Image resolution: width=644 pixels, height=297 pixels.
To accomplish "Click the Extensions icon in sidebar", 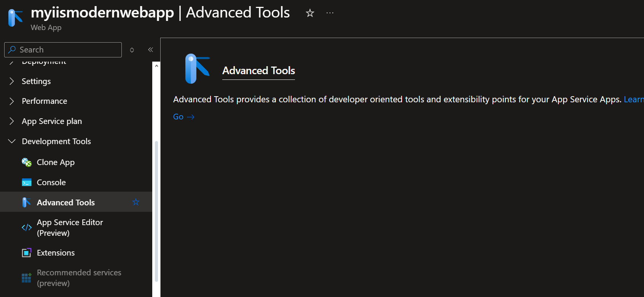I will (27, 253).
